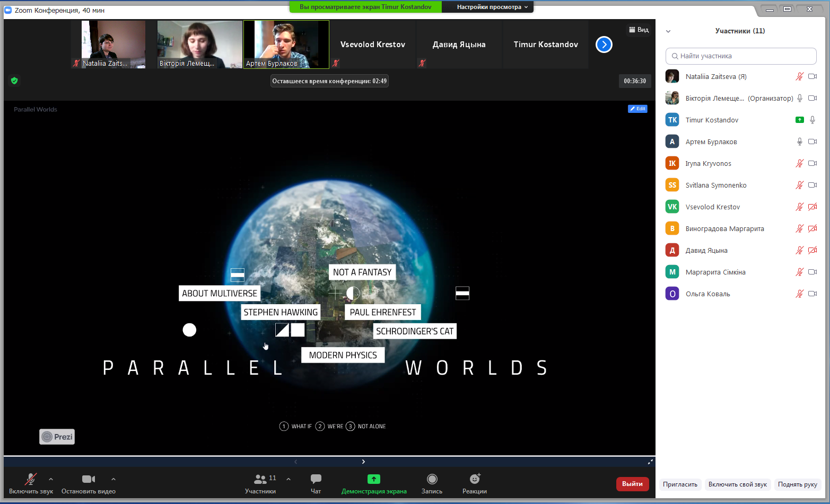Image resolution: width=830 pixels, height=504 pixels.
Task: Click next slide arrow in presentation bar
Action: (x=363, y=462)
